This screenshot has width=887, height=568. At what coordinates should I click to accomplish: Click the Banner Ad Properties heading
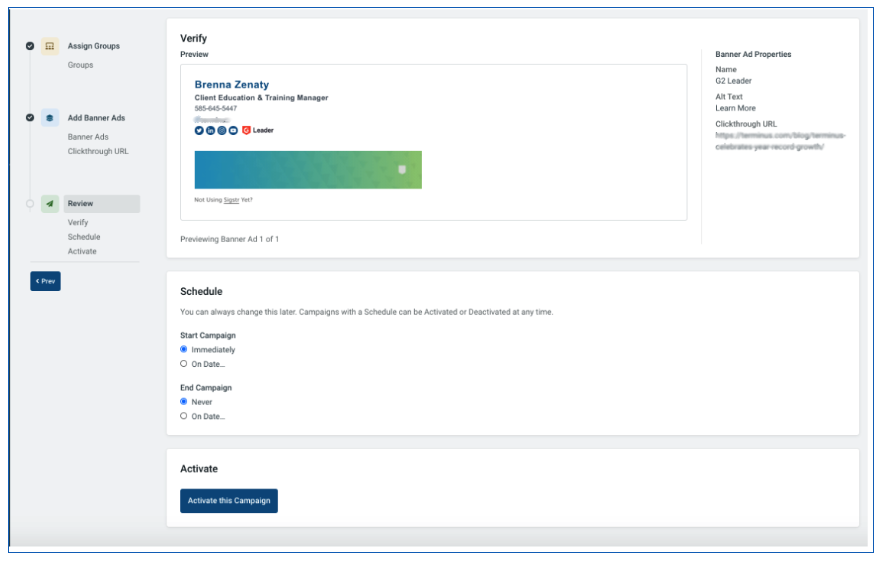(x=753, y=54)
